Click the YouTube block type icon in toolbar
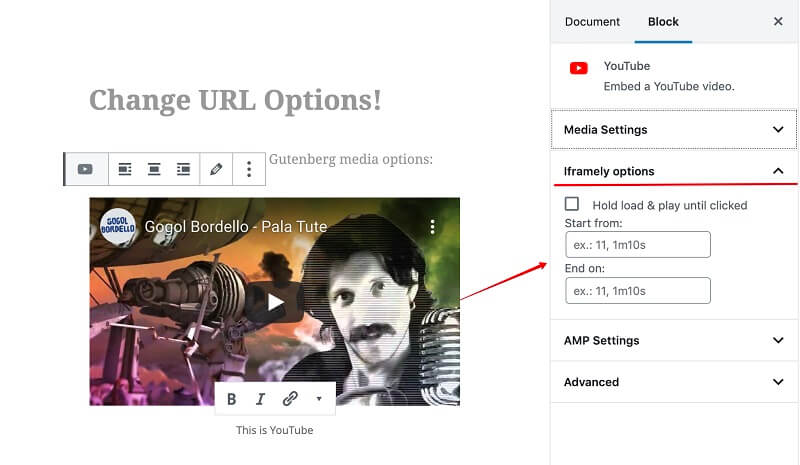Image resolution: width=800 pixels, height=465 pixels. point(85,169)
